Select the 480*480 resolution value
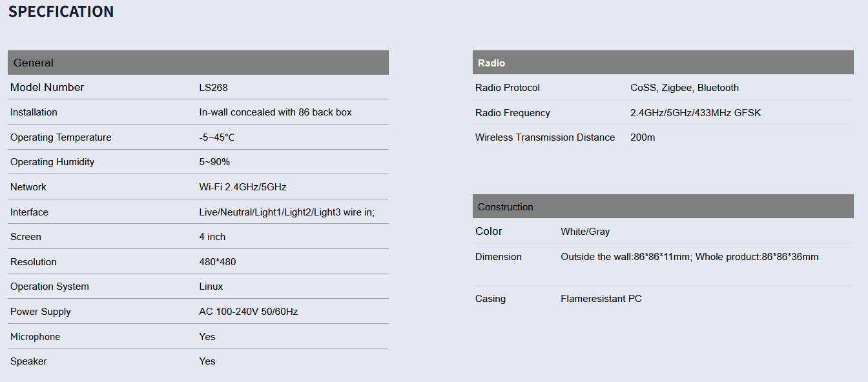The width and height of the screenshot is (868, 382). point(218,262)
